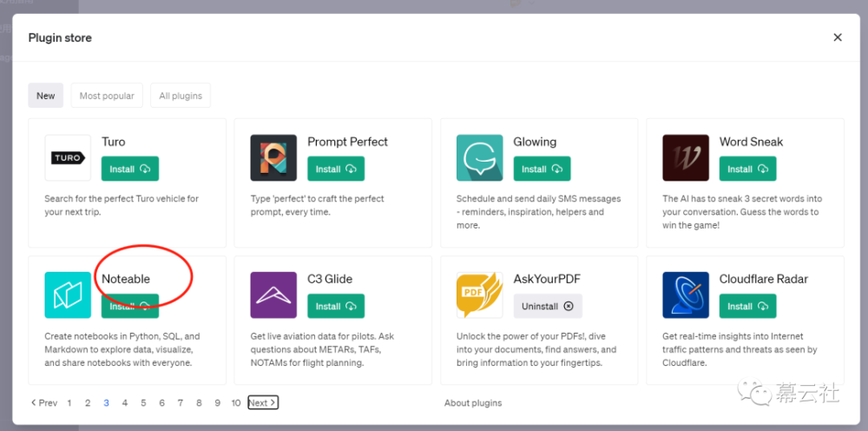Click the Noteable plugin title
This screenshot has width=868, height=431.
pos(126,279)
